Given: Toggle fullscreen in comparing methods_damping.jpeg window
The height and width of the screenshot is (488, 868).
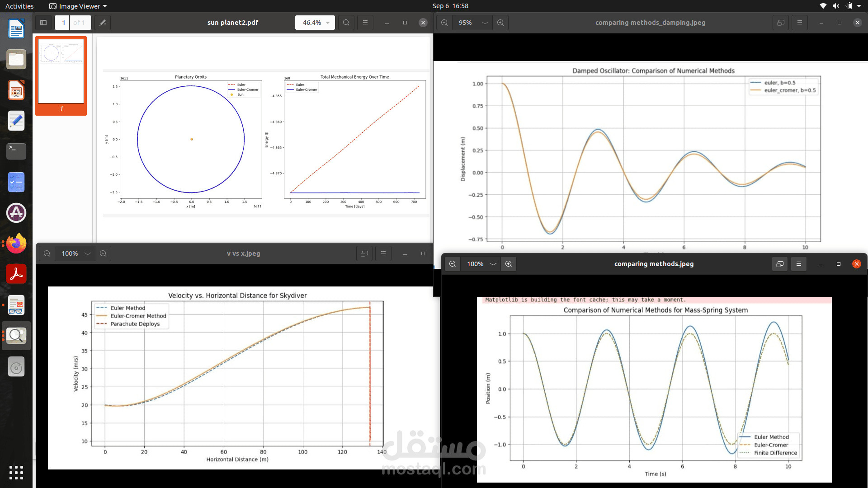Looking at the screenshot, I should tap(781, 23).
